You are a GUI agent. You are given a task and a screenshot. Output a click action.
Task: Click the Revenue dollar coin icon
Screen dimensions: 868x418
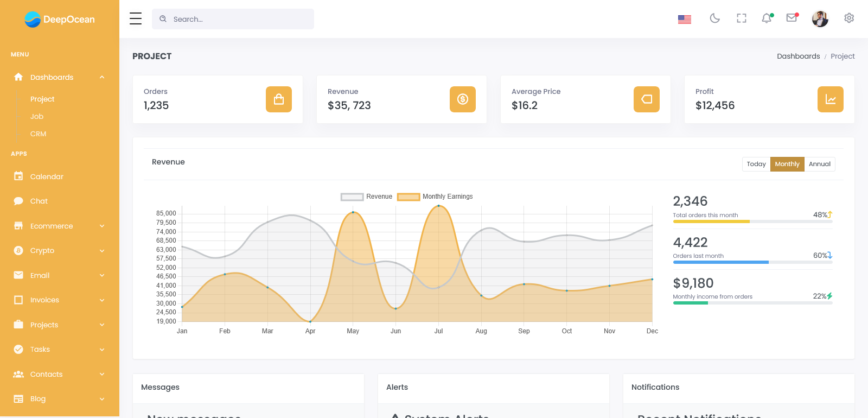(x=463, y=99)
